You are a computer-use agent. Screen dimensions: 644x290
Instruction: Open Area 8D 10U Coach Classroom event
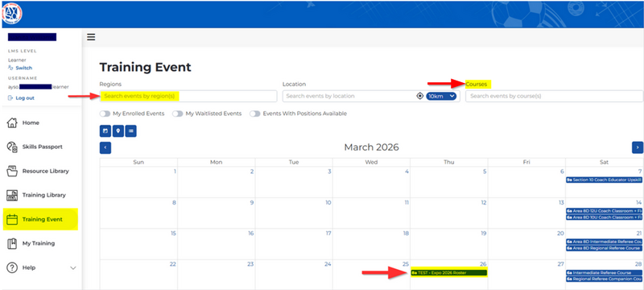pos(604,217)
